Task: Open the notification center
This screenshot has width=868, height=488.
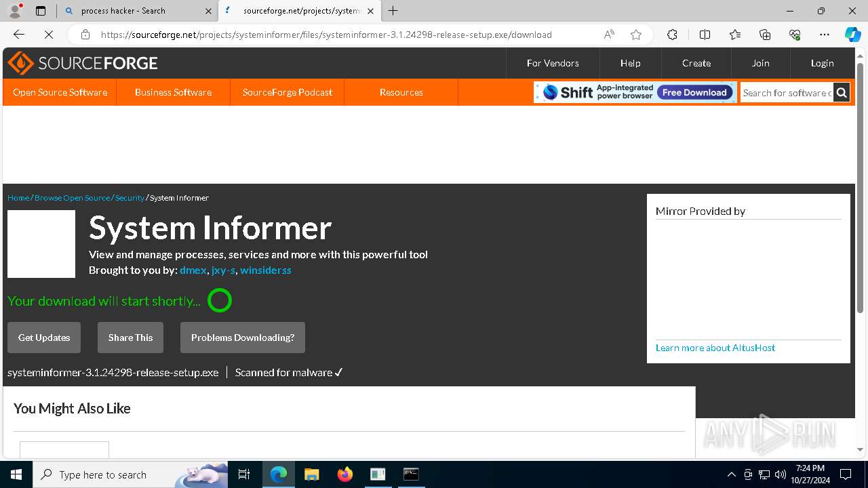Action: pos(846,474)
